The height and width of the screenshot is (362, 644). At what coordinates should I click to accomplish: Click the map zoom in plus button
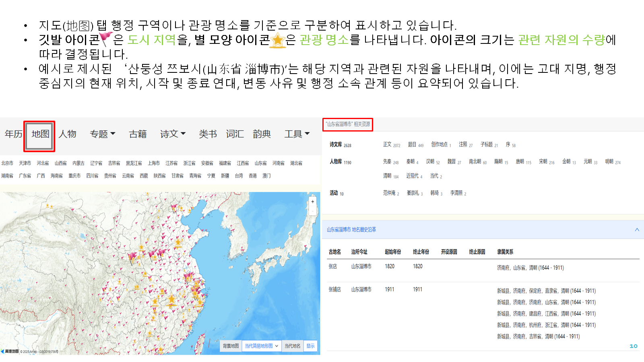tap(312, 202)
